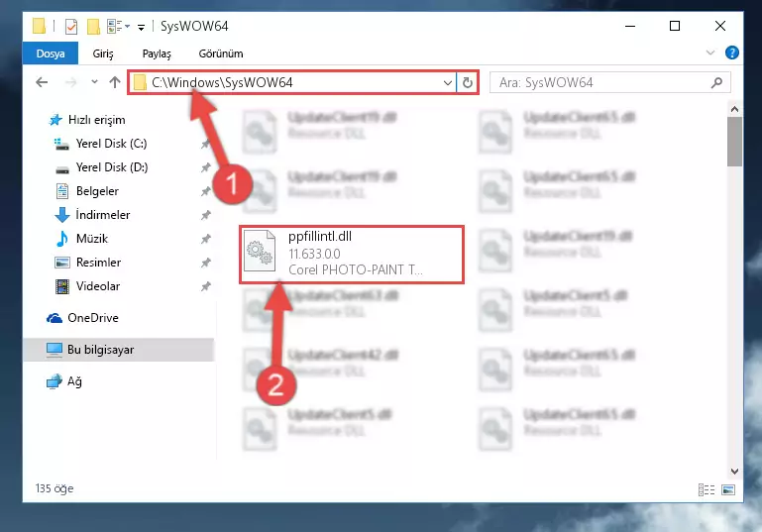Click the pin icon beside Müzik

206,239
